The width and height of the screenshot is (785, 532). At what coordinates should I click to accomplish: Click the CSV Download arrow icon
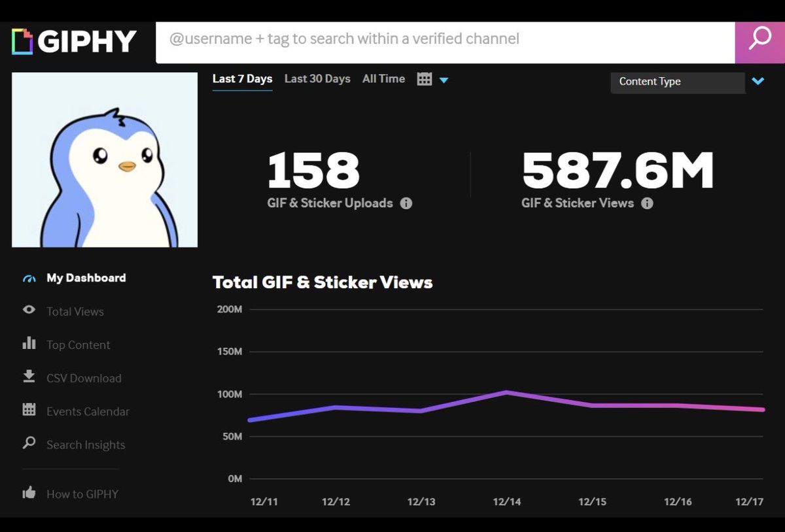tap(29, 376)
